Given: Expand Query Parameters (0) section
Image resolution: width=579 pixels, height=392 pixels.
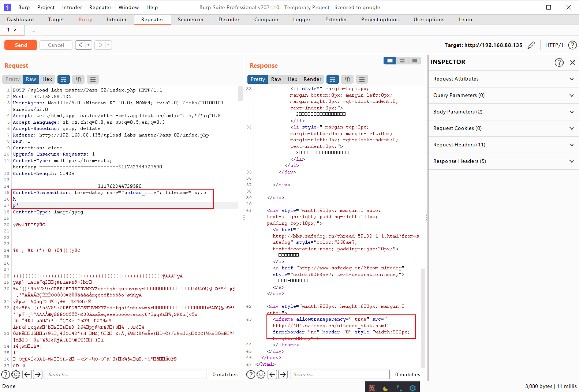Looking at the screenshot, I should click(504, 96).
